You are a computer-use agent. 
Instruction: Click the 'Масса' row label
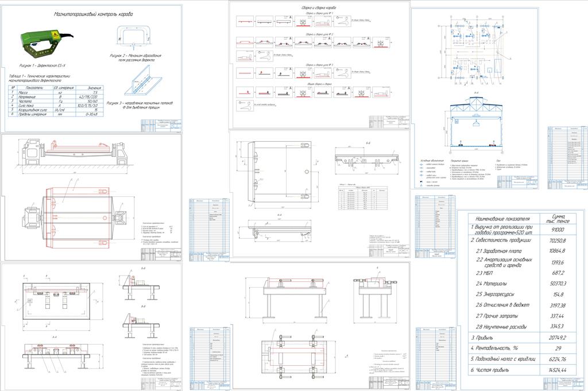point(23,92)
